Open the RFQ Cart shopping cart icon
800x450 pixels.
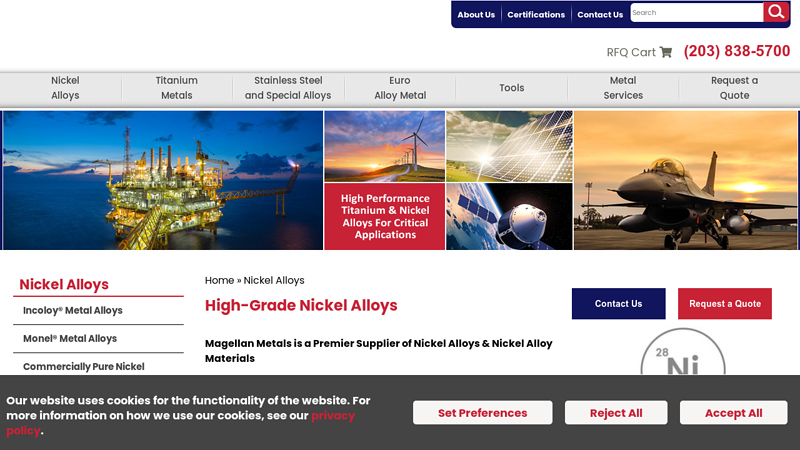(x=666, y=52)
